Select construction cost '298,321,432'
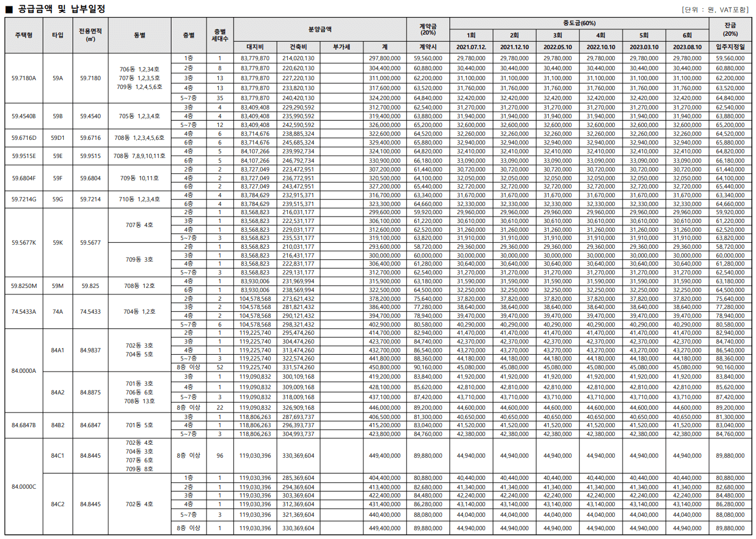Image resolution: width=756 pixels, height=539 pixels. (298, 324)
